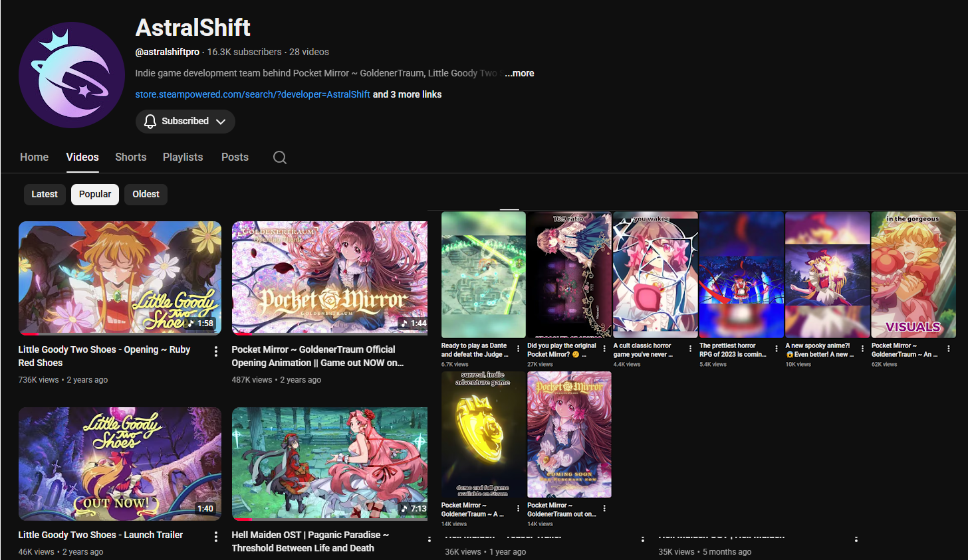The width and height of the screenshot is (968, 560).
Task: Open the green map 'Ready to play as Dante' short thumbnail
Action: [483, 275]
